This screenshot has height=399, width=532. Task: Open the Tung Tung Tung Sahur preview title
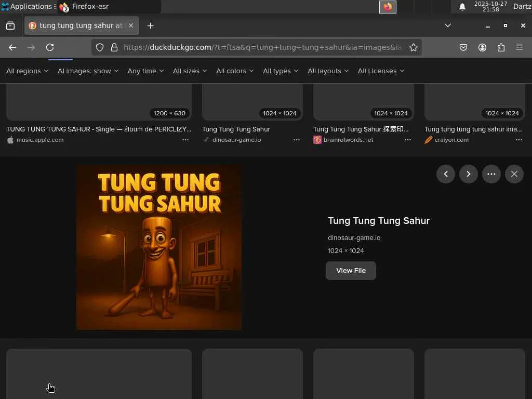(379, 221)
